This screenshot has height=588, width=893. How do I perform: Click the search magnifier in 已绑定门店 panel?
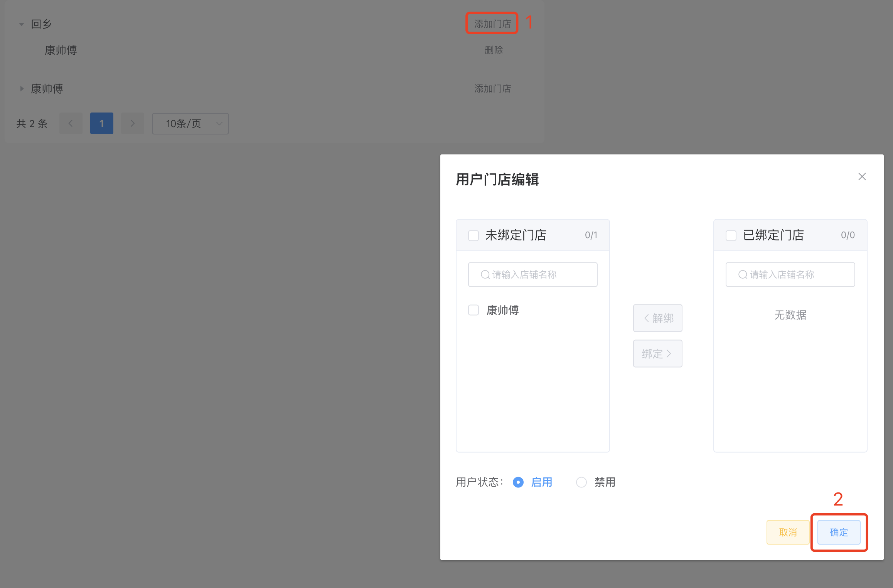point(742,274)
